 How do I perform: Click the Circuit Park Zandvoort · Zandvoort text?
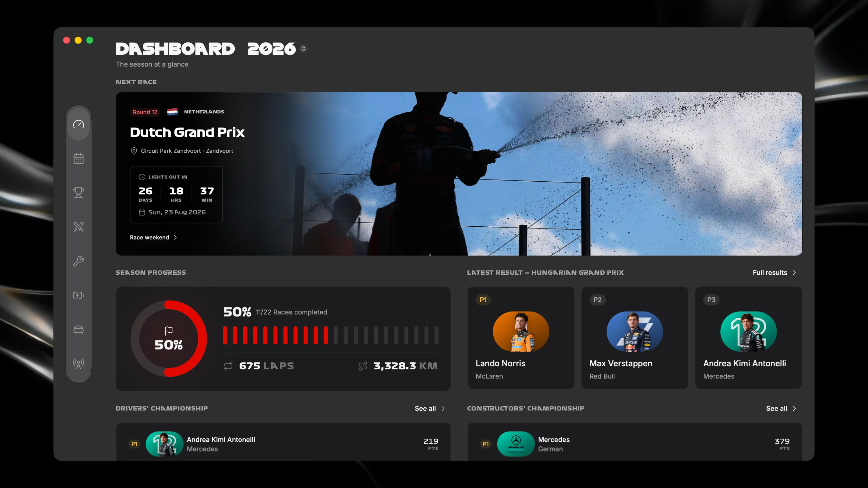click(187, 151)
